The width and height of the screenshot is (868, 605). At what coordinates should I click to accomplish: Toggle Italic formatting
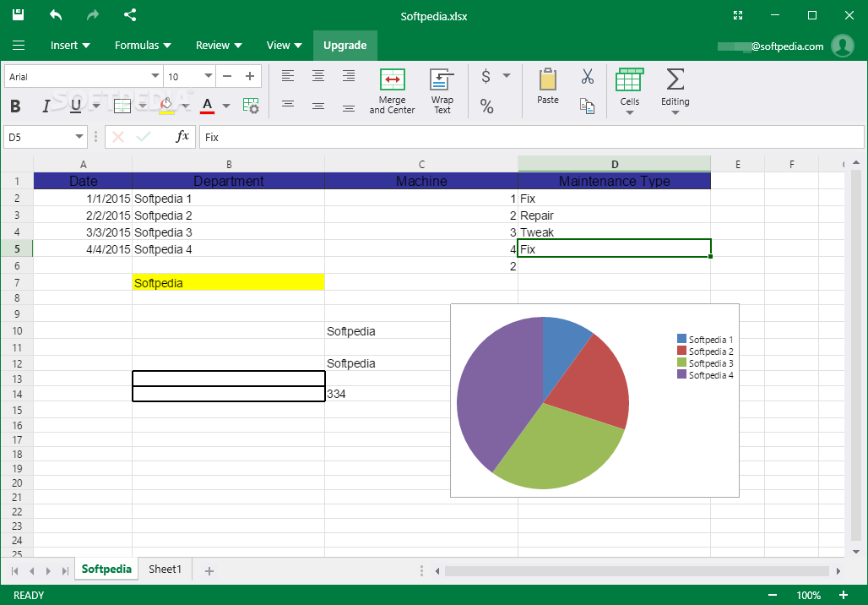(x=46, y=106)
